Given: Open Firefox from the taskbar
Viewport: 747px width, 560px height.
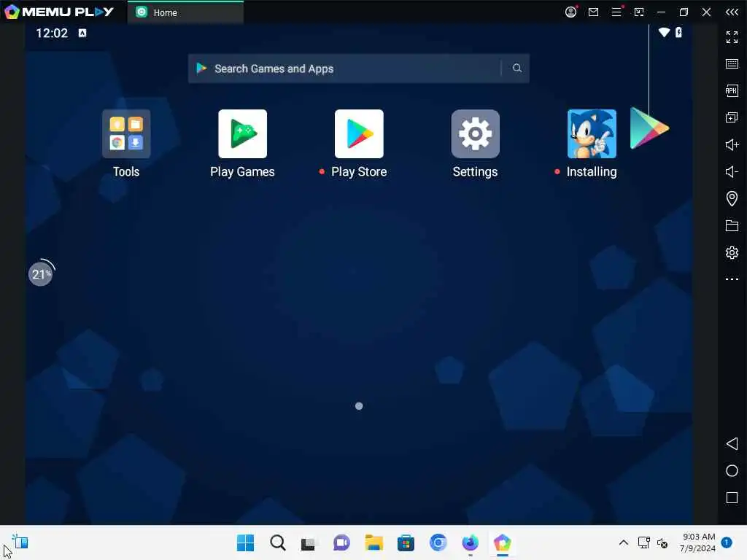Looking at the screenshot, I should point(471,542).
